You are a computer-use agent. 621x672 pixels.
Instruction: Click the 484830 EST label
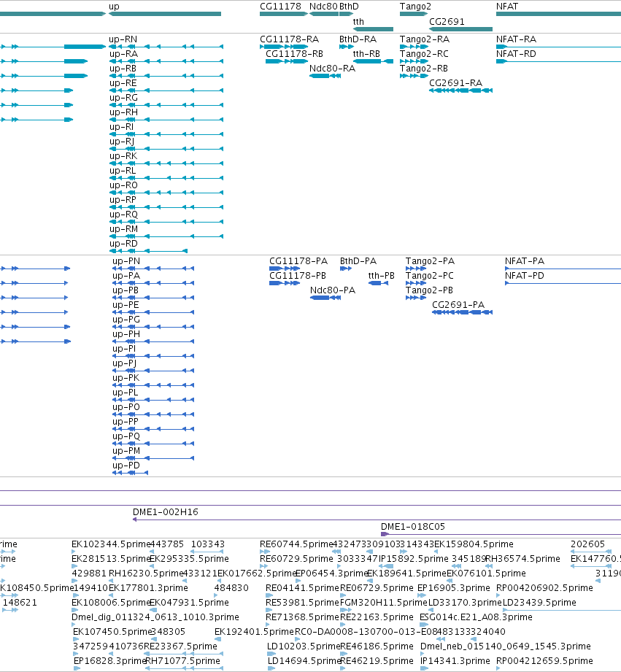(231, 587)
